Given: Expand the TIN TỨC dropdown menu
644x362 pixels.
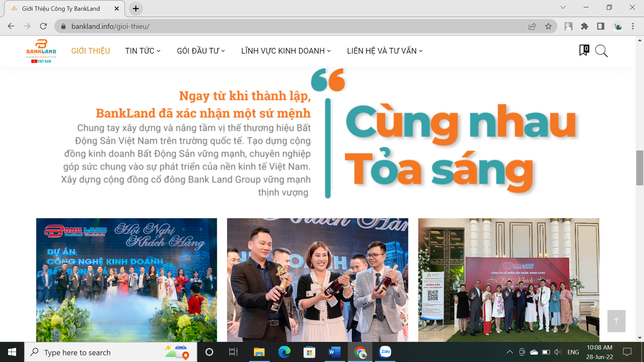Looking at the screenshot, I should coord(143,51).
